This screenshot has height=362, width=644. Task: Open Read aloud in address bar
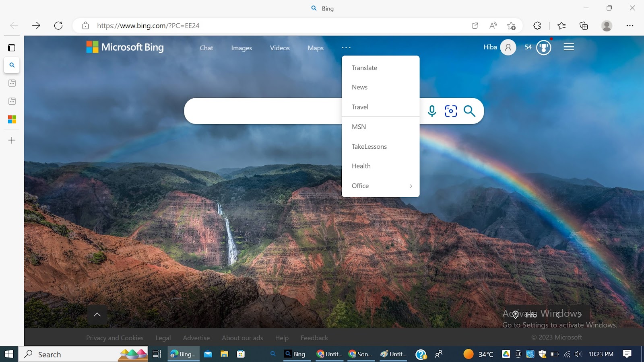(493, 26)
